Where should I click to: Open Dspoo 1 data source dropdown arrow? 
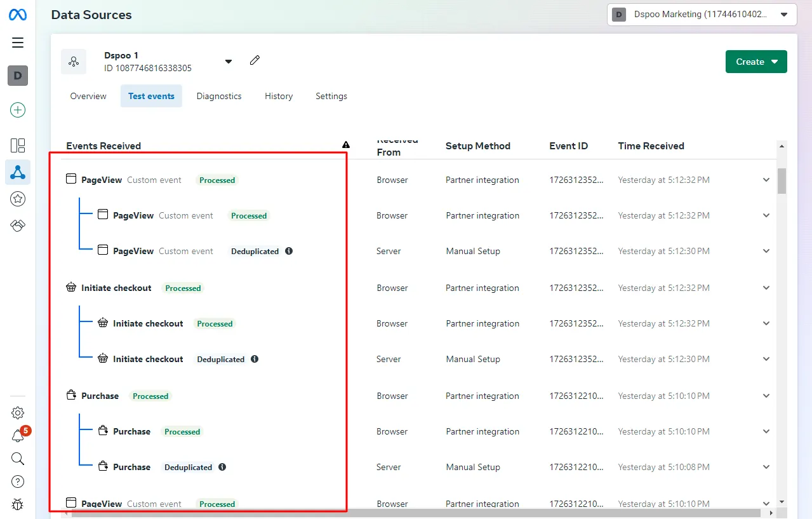[229, 62]
